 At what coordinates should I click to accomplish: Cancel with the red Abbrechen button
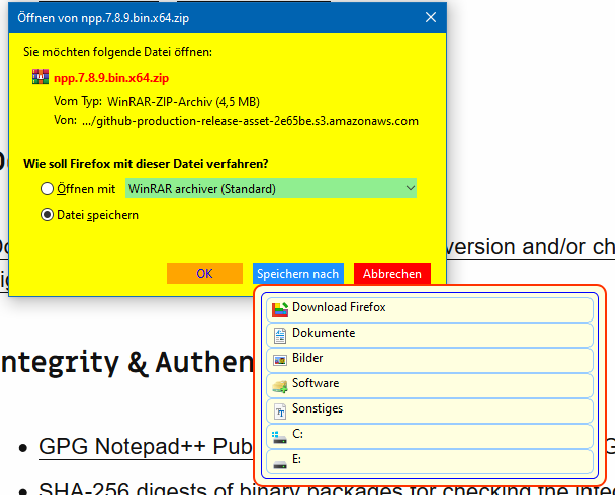click(392, 273)
